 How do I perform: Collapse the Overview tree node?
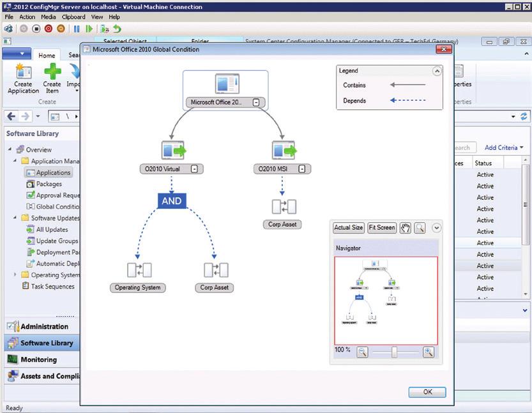pyautogui.click(x=10, y=149)
